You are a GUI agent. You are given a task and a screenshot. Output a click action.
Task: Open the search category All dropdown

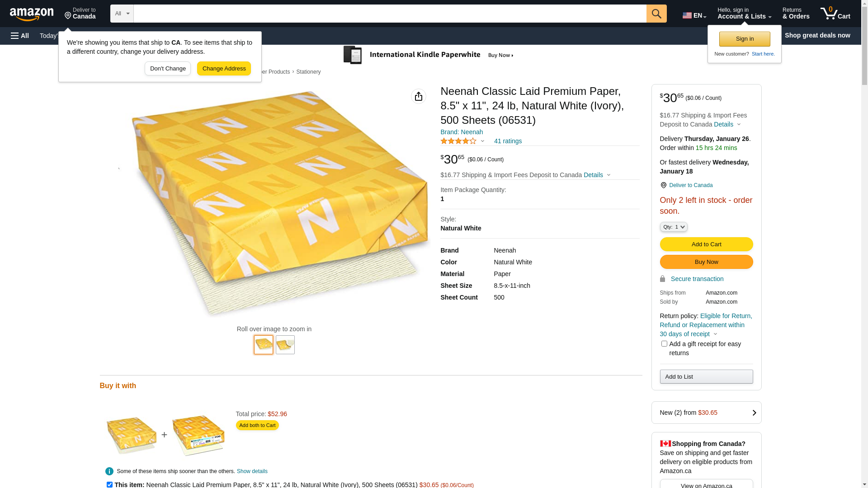pos(122,14)
